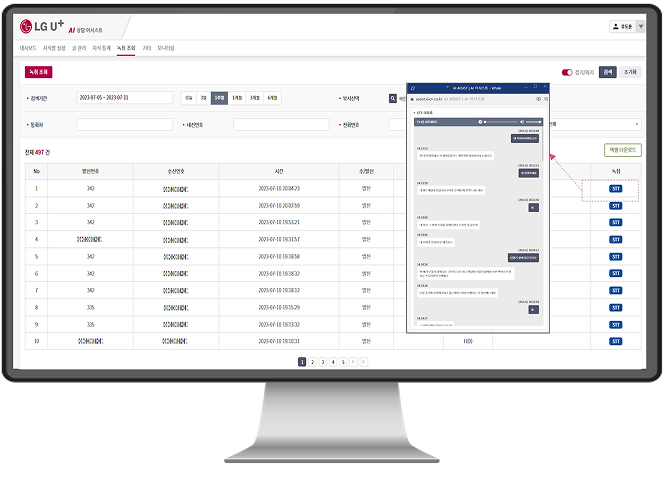Click the popup address bar URL text

[429, 99]
